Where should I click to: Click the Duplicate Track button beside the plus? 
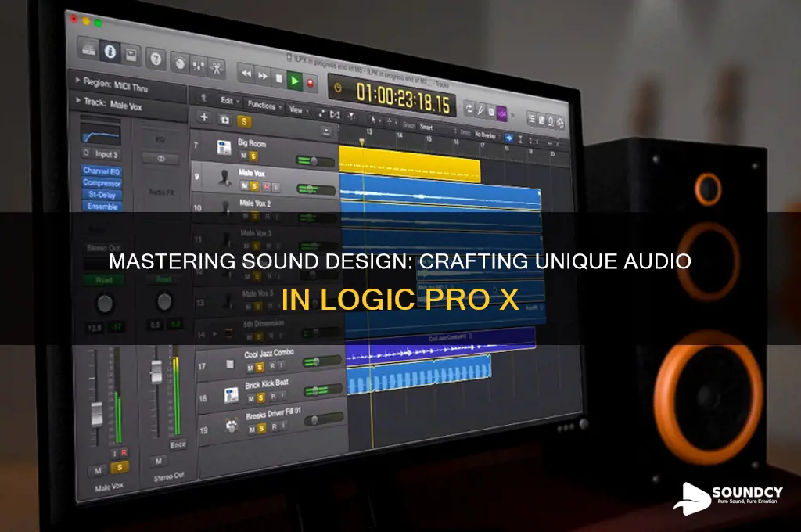[224, 119]
